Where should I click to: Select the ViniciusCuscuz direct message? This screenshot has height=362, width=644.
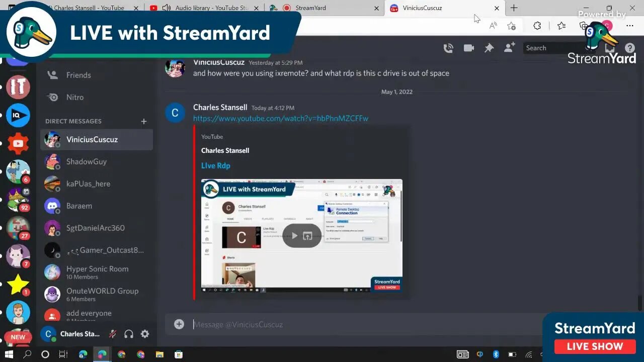(x=97, y=139)
